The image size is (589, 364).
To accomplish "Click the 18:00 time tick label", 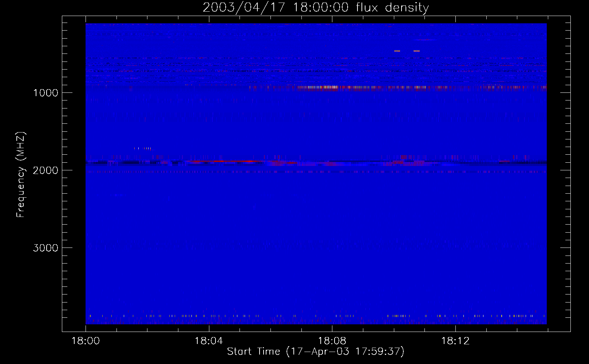I will pyautogui.click(x=86, y=341).
